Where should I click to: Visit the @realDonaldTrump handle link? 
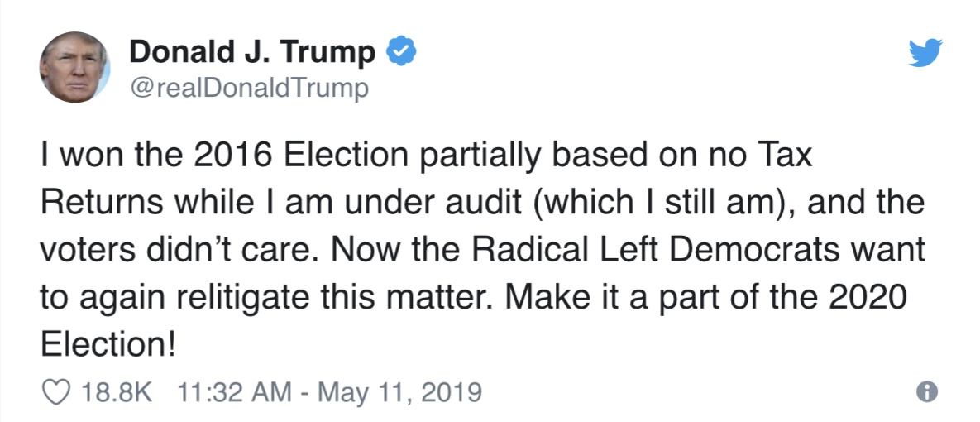250,89
